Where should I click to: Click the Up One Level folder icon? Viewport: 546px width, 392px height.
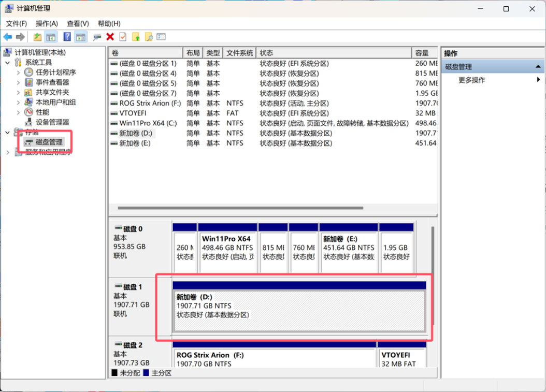coord(37,37)
